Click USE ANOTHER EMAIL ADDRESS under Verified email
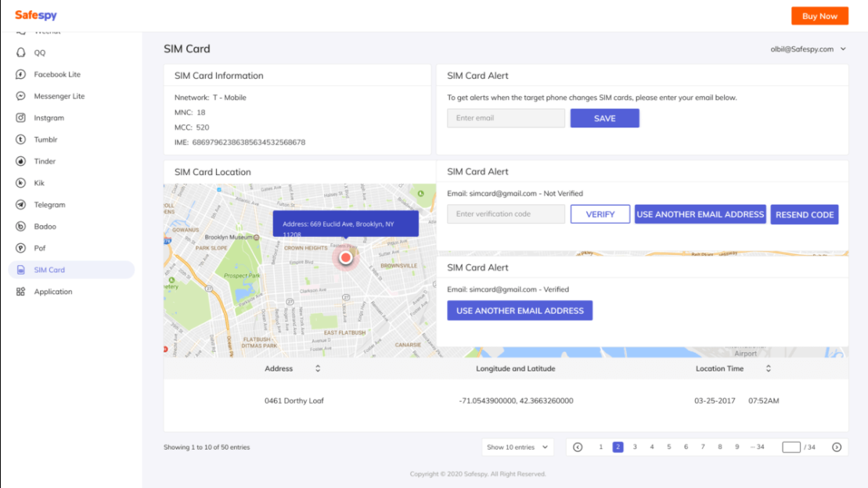 tap(520, 310)
